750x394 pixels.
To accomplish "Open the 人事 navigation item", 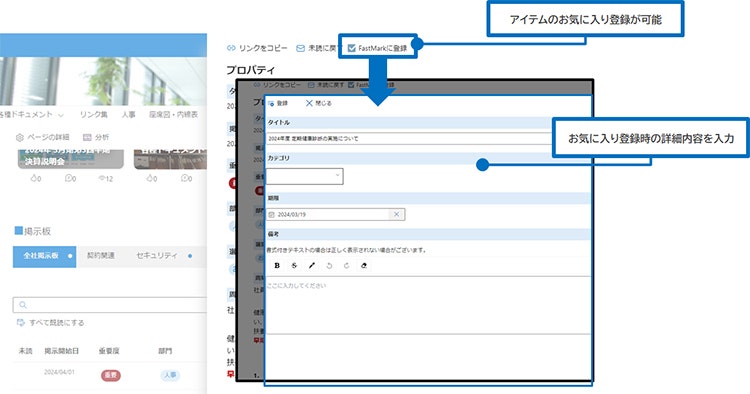I will point(128,115).
